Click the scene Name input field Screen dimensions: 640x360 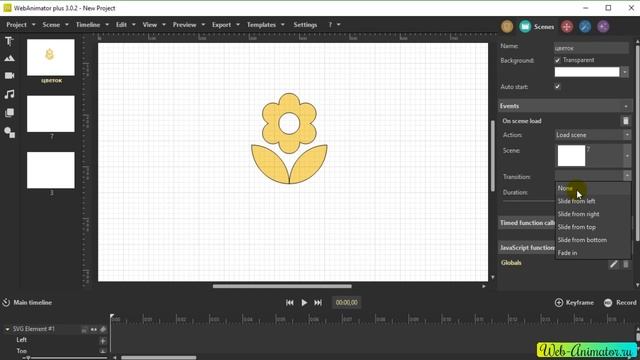tap(591, 48)
